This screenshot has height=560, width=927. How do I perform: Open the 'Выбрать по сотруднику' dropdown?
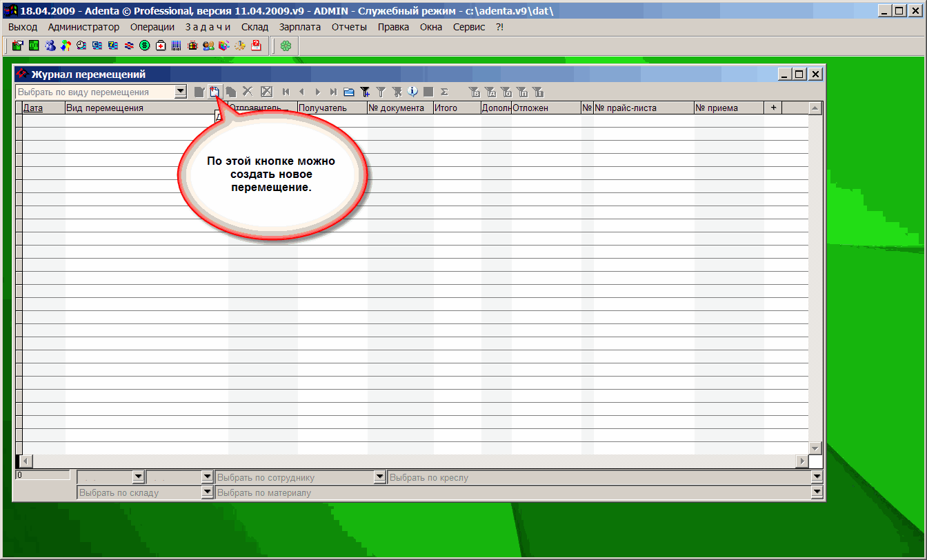(x=379, y=477)
